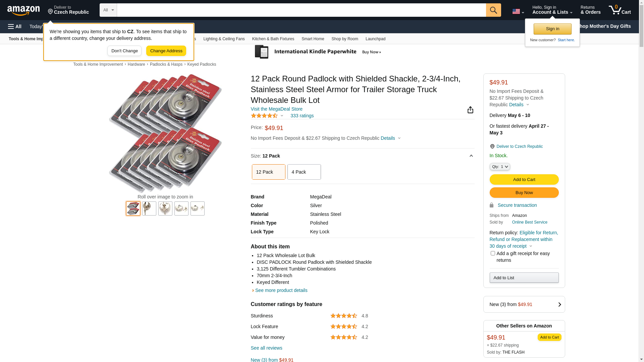Check the gift receipt checkbox
The width and height of the screenshot is (644, 362).
[x=492, y=253]
